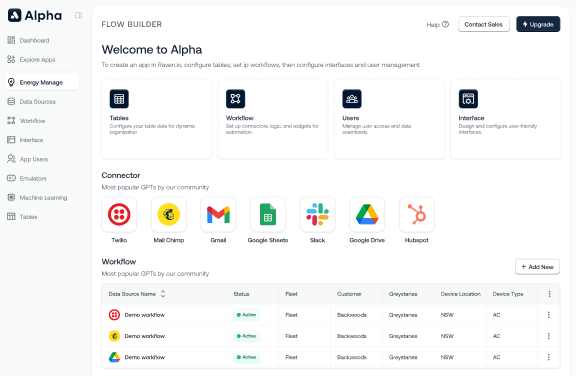Click the Customer column header
Screen dimensions: 576x376
tap(349, 294)
